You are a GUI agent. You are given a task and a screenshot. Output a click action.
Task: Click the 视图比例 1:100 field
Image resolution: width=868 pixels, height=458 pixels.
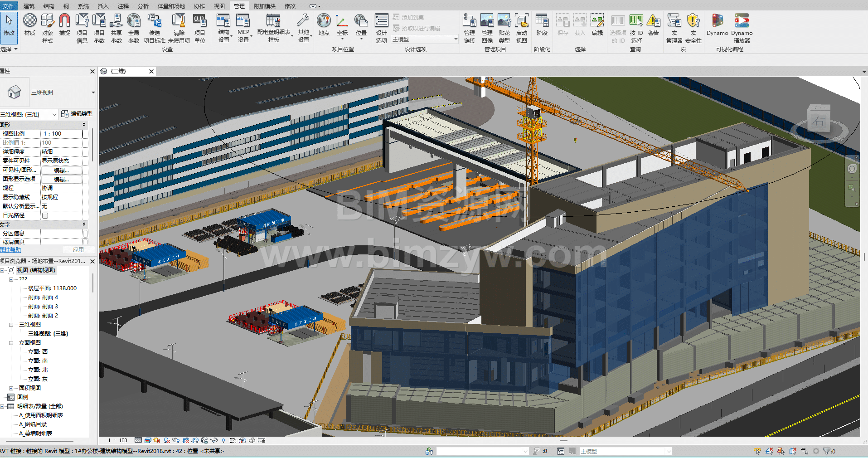[x=62, y=134]
